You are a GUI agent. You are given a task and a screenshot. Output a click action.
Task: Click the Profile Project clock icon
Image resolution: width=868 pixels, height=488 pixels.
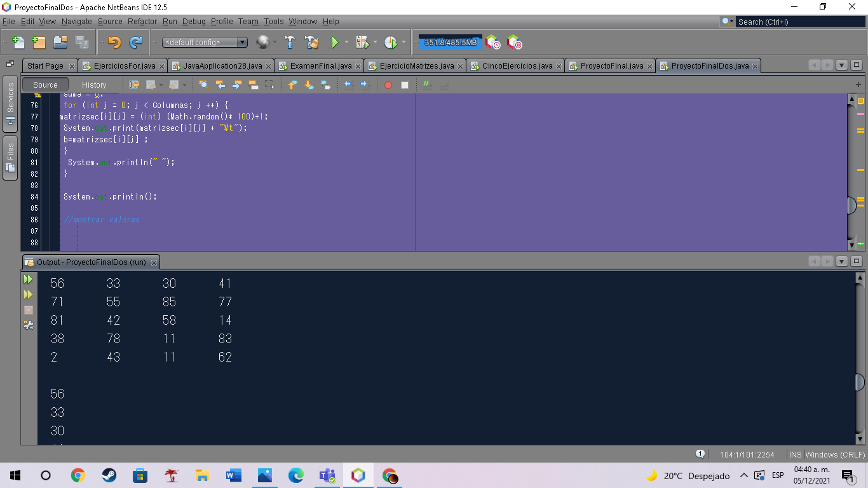[391, 43]
